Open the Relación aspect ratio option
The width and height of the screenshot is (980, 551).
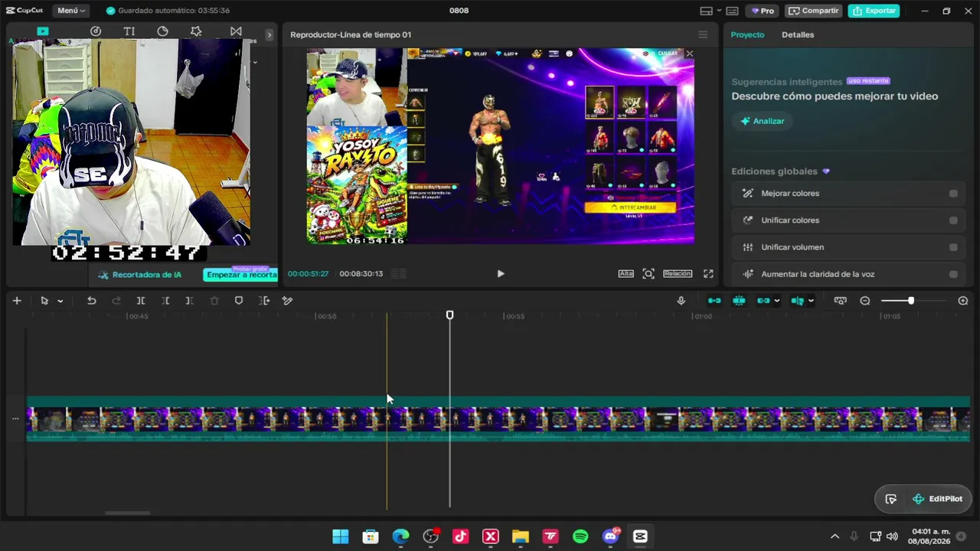coord(678,274)
